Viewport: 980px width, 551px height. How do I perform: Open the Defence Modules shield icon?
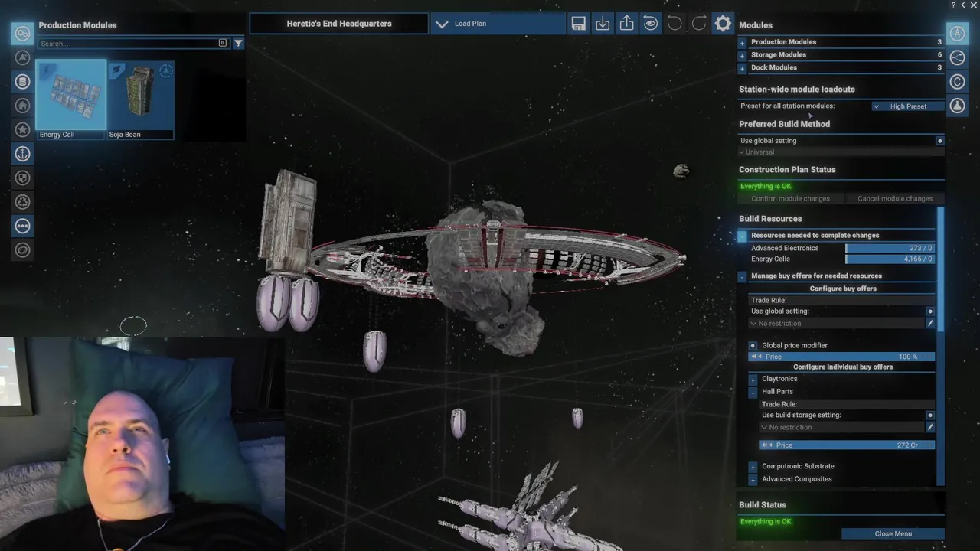(22, 178)
